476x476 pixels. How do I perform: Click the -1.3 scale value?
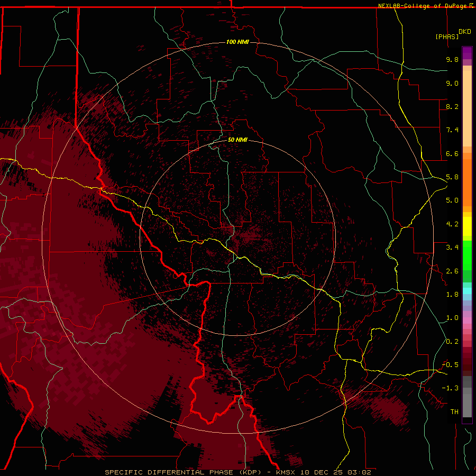point(450,388)
